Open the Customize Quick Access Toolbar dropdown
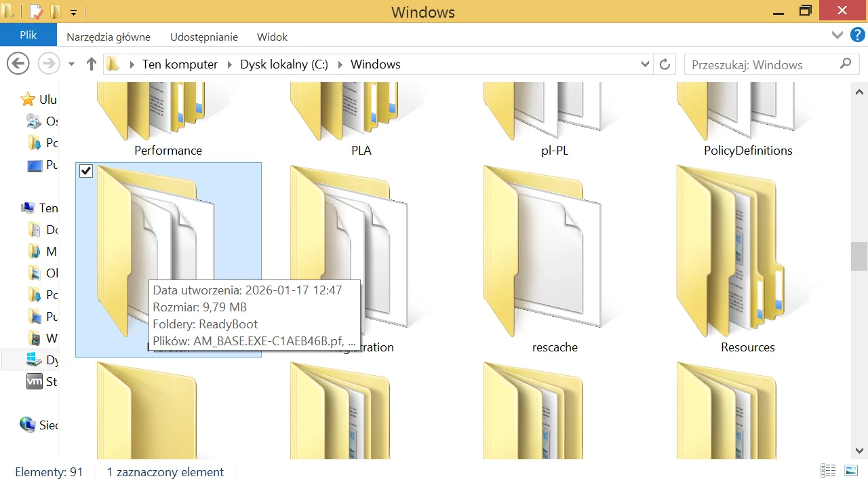Screen dimensions: 868x483 point(73,12)
